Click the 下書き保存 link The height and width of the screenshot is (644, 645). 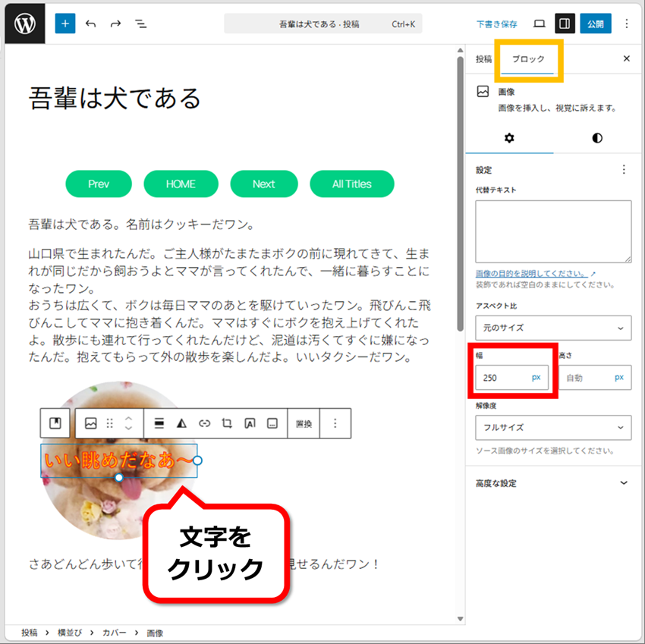[x=497, y=24]
